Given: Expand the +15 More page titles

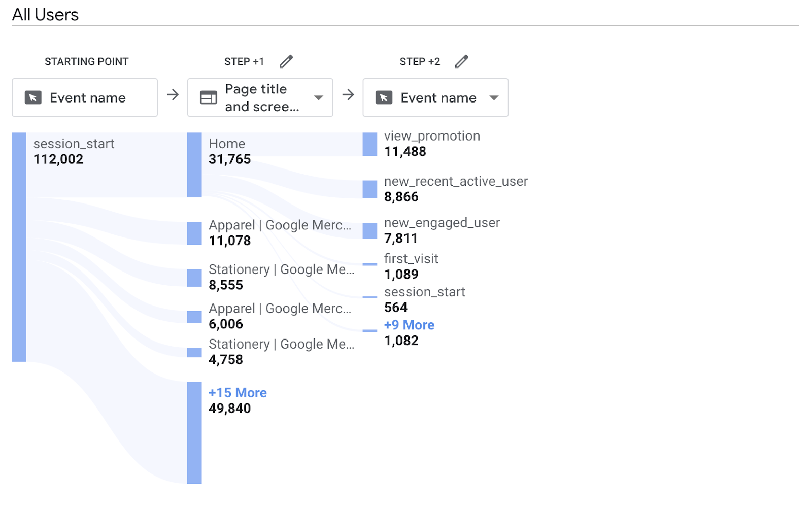Looking at the screenshot, I should 238,392.
